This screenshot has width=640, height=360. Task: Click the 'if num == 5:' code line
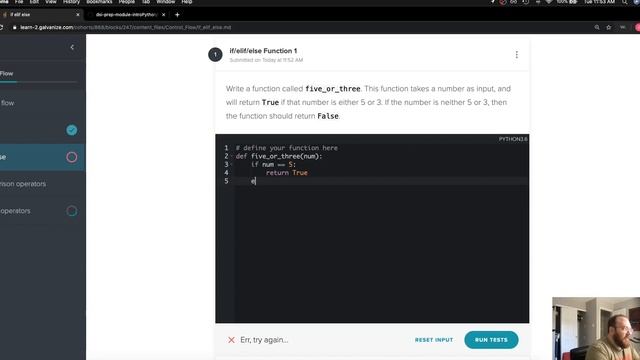[273, 164]
